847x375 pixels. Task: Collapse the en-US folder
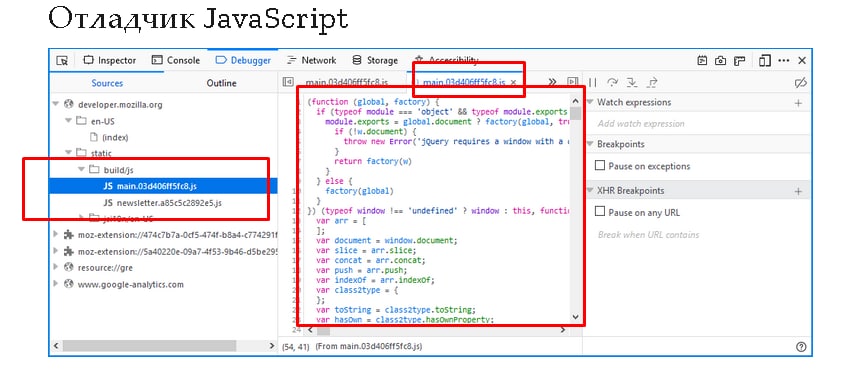click(x=69, y=120)
